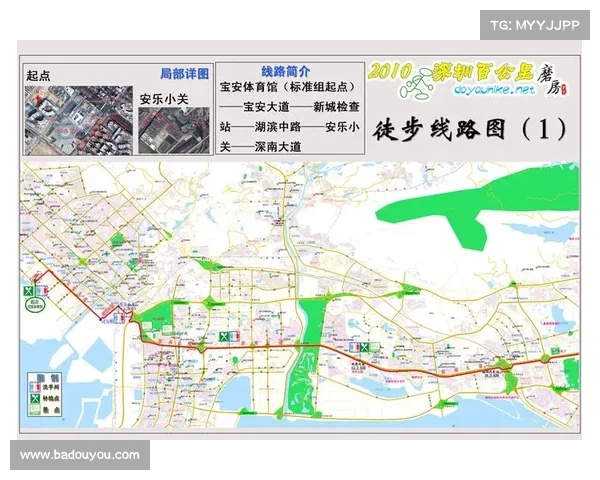Click the www.badouyou.com label

click(x=80, y=455)
